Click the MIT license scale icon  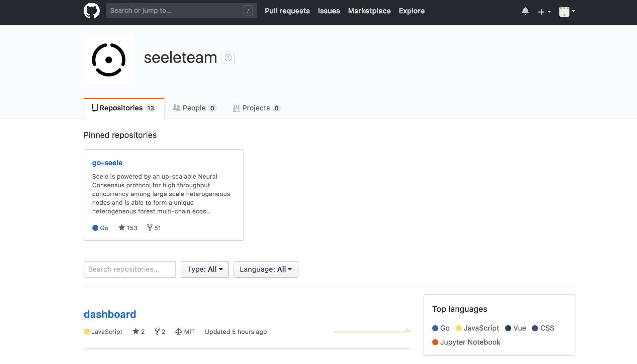point(179,331)
